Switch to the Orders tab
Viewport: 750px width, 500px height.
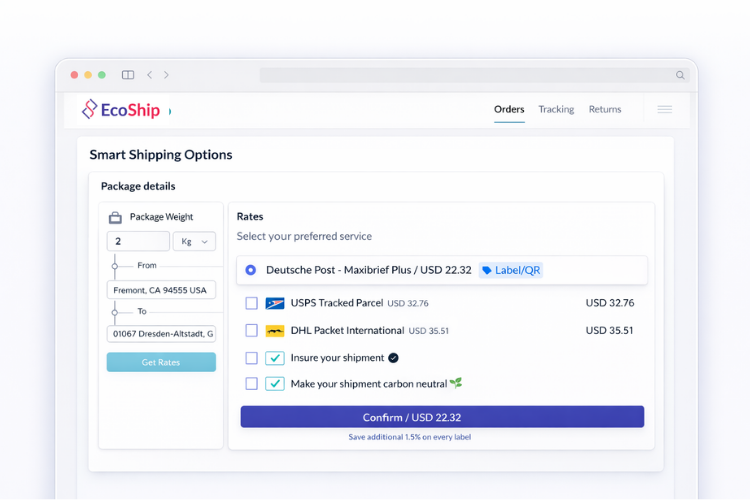(509, 110)
